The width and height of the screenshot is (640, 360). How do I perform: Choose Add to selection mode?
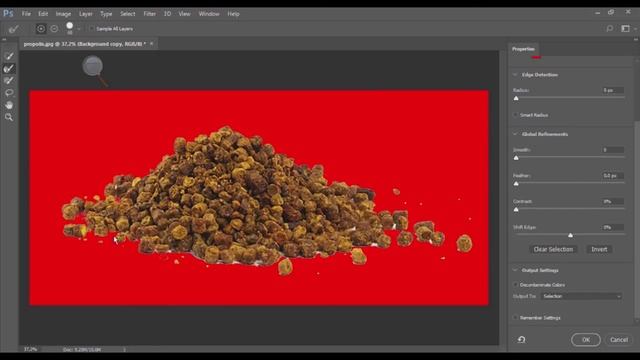coord(41,29)
